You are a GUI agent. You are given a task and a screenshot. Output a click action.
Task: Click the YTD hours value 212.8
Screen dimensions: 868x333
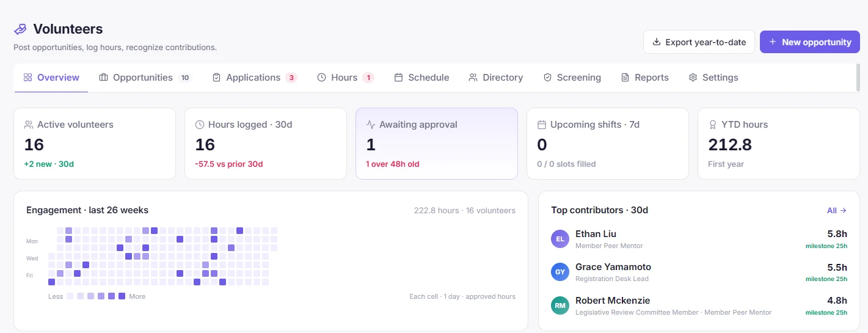coord(730,145)
